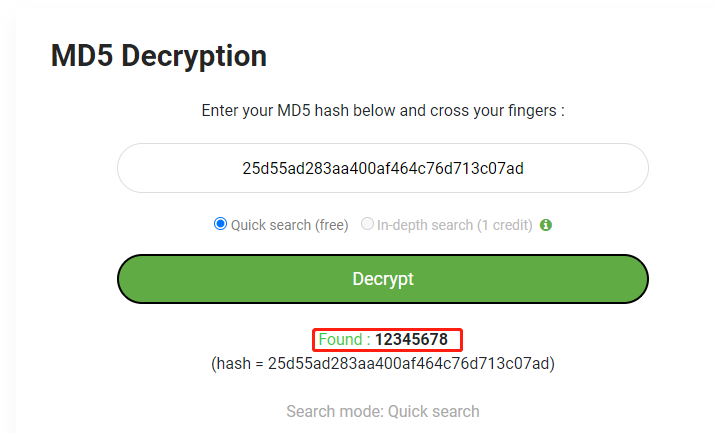This screenshot has width=714, height=433.
Task: Select the Quick search radio button
Action: pos(221,224)
